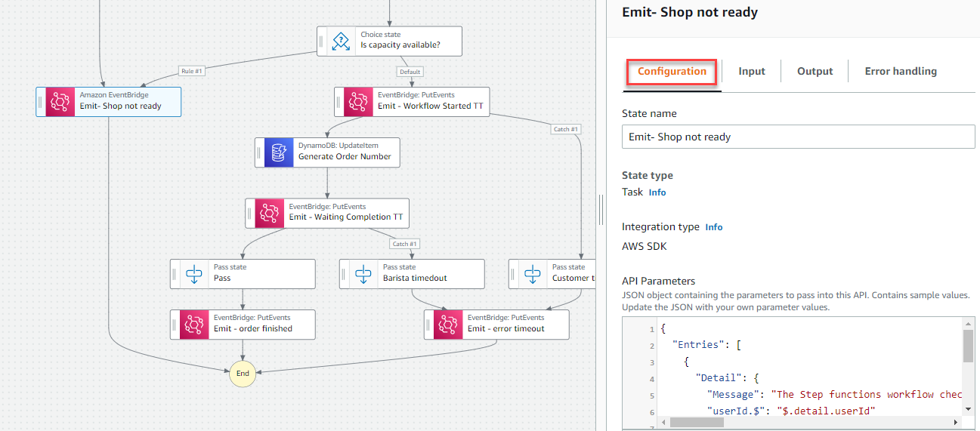Screen dimensions: 980x431
Task: Select the End node in the workflow
Action: pyautogui.click(x=243, y=373)
